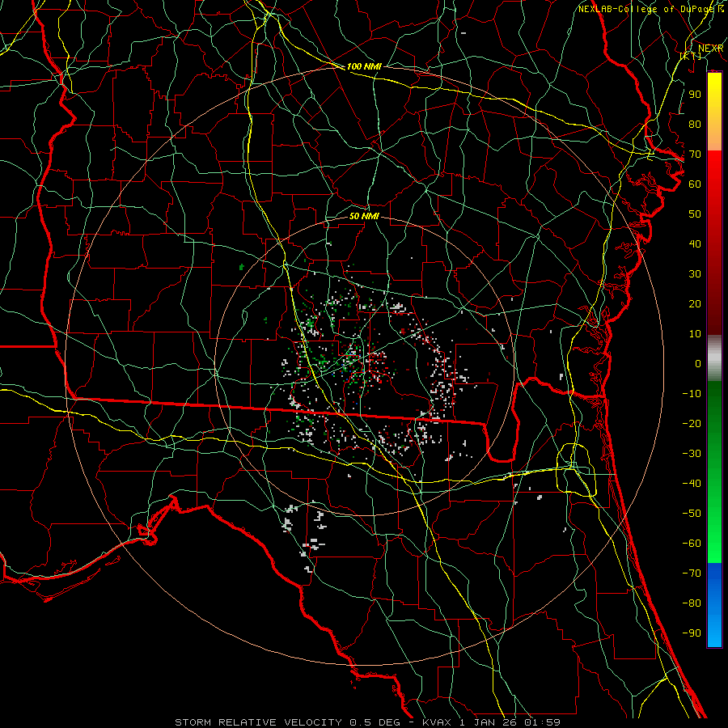Click the "50 NMI" range ring label
Screen dimensions: 728x728
pos(364,216)
